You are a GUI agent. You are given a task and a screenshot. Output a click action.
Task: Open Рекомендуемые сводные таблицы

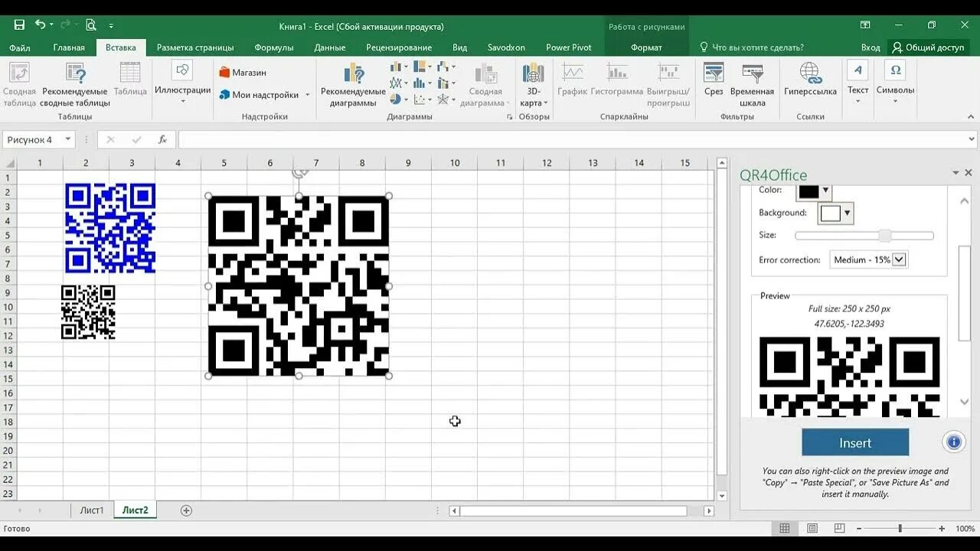(x=75, y=86)
